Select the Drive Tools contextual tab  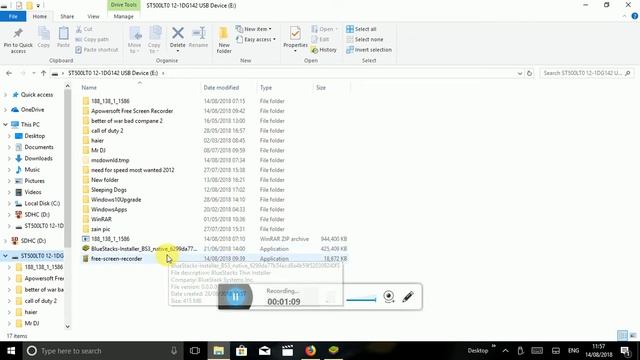pyautogui.click(x=124, y=5)
